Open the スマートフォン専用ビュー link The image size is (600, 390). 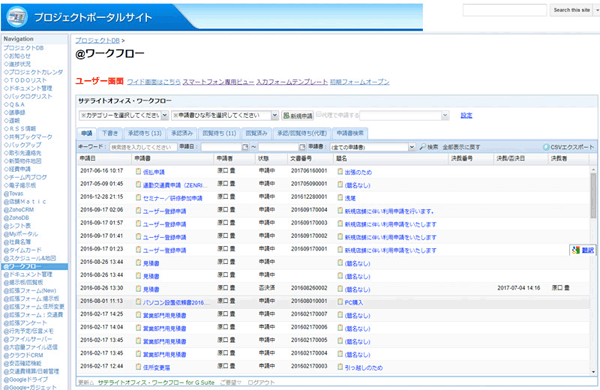(218, 82)
